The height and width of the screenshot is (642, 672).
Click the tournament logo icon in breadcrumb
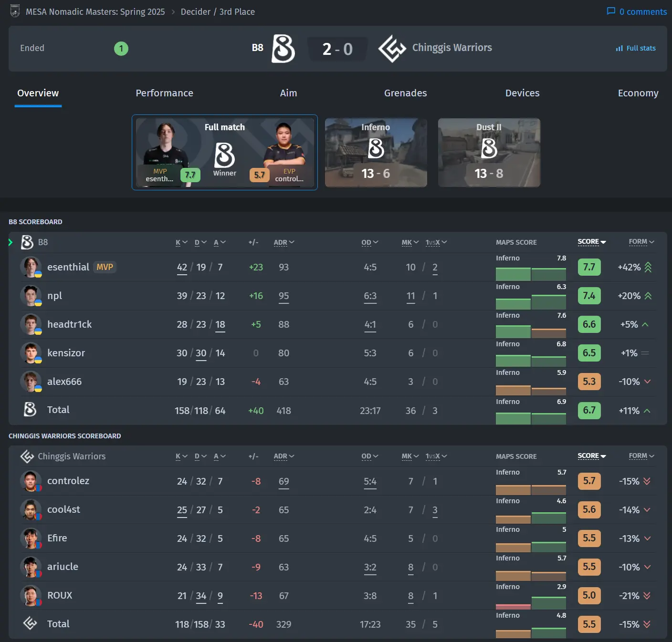point(15,11)
